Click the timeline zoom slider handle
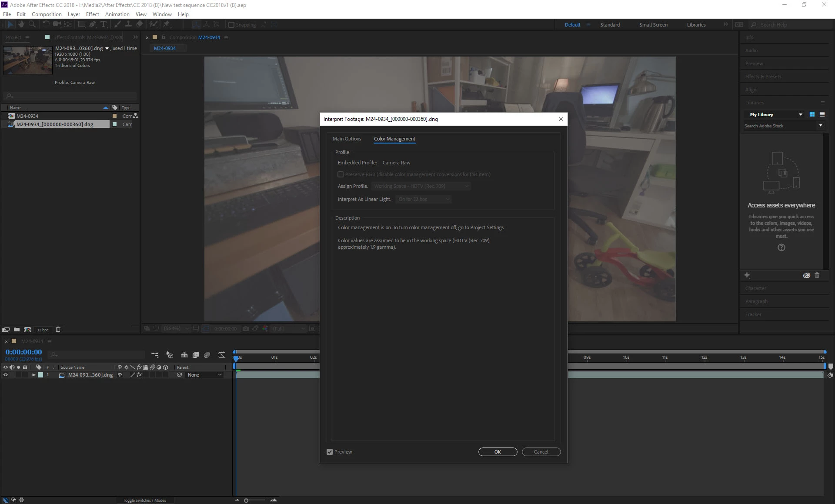The height and width of the screenshot is (504, 835). 246,501
